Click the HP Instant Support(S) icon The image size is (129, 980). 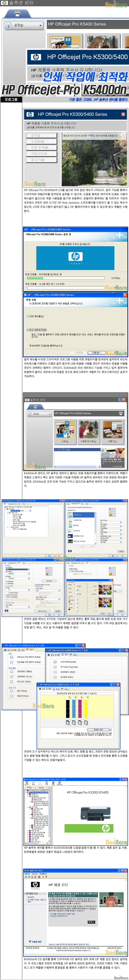point(55,667)
